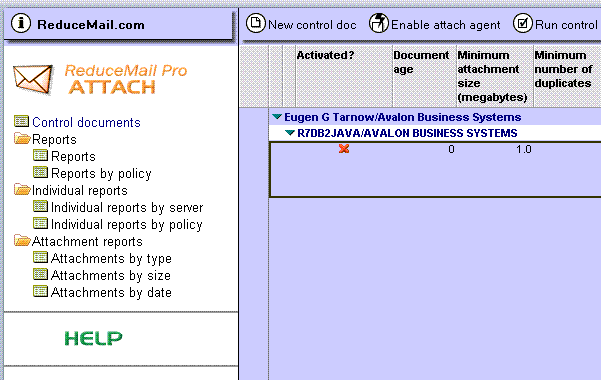
Task: Open the green HELP link
Action: click(94, 339)
